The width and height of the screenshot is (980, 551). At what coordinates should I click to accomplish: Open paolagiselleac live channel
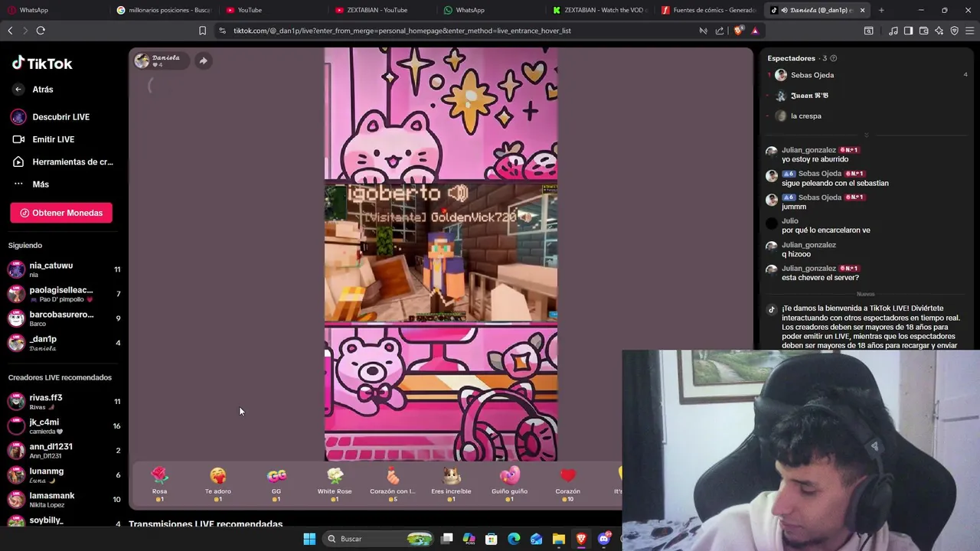64,294
